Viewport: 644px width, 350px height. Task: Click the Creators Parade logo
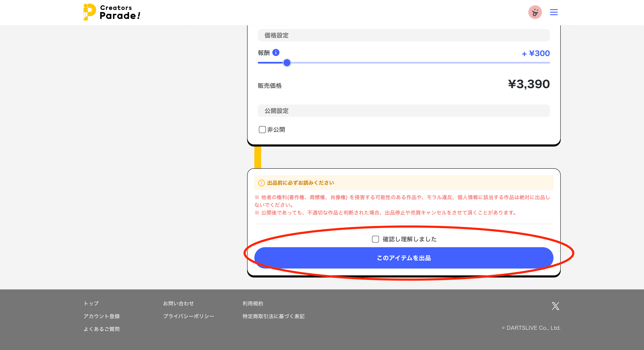pyautogui.click(x=112, y=12)
